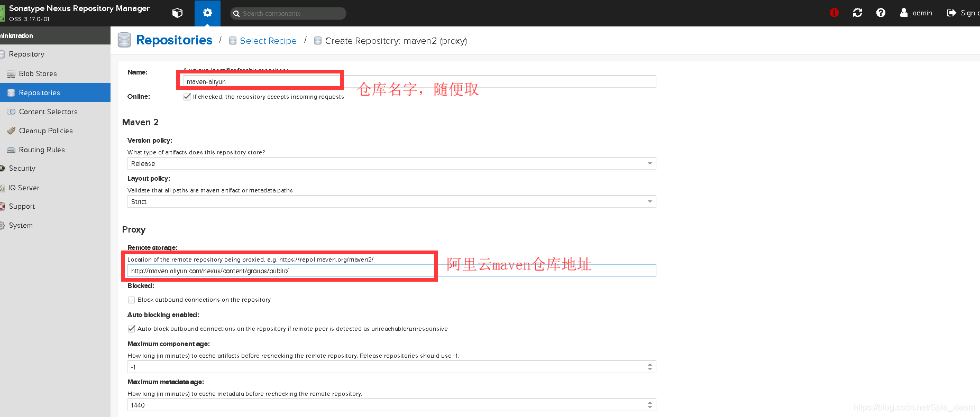The image size is (980, 417).
Task: Open the administration gear icon in header
Action: (207, 13)
